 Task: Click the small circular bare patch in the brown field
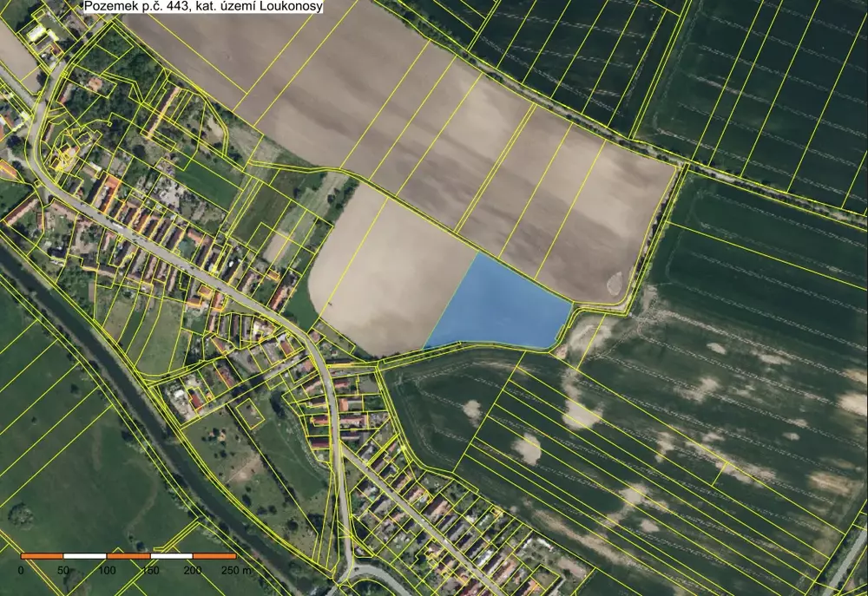pyautogui.click(x=615, y=281)
